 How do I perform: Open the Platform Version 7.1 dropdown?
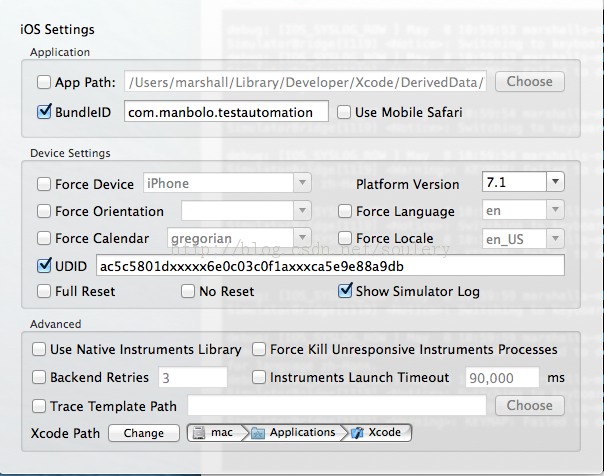555,181
